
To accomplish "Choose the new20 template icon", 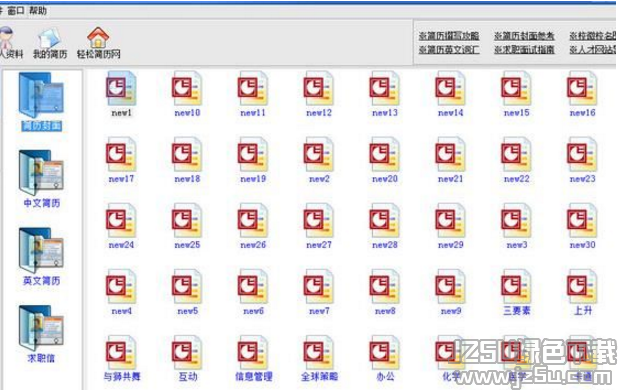I will pyautogui.click(x=385, y=160).
